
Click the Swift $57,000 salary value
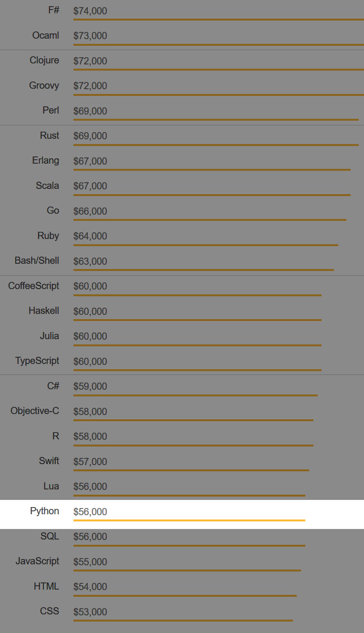pos(90,462)
